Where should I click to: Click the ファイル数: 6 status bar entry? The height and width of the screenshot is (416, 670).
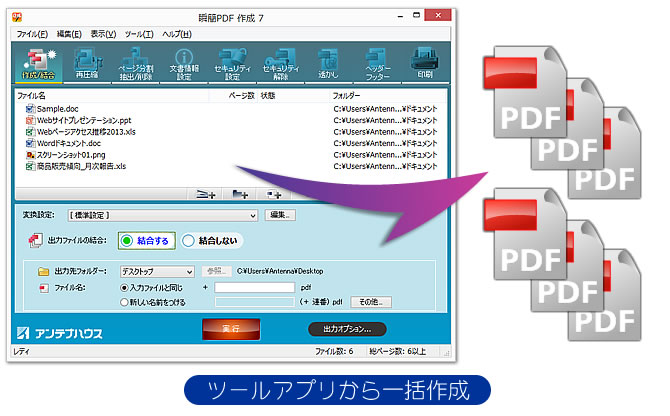point(334,351)
